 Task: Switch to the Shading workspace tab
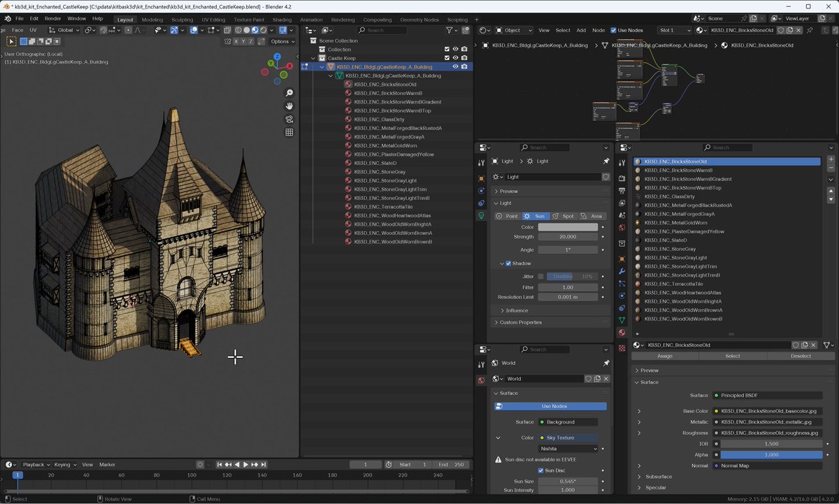coord(282,20)
